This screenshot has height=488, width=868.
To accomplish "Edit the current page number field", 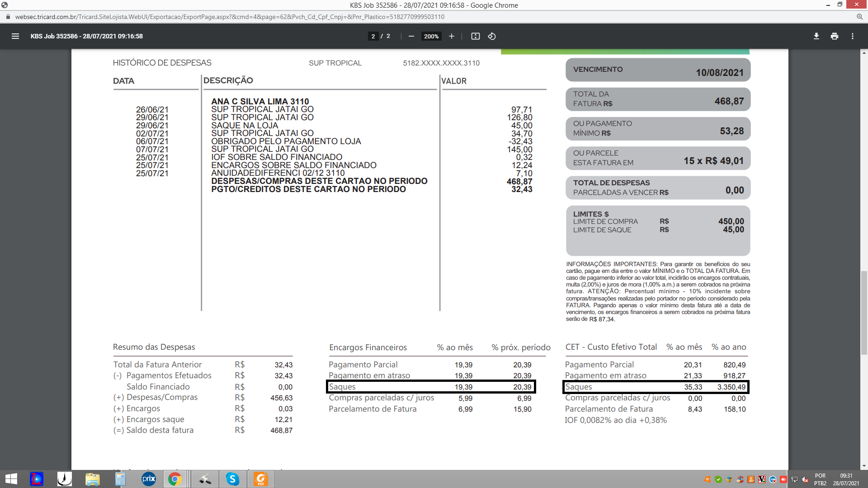I will (x=373, y=36).
